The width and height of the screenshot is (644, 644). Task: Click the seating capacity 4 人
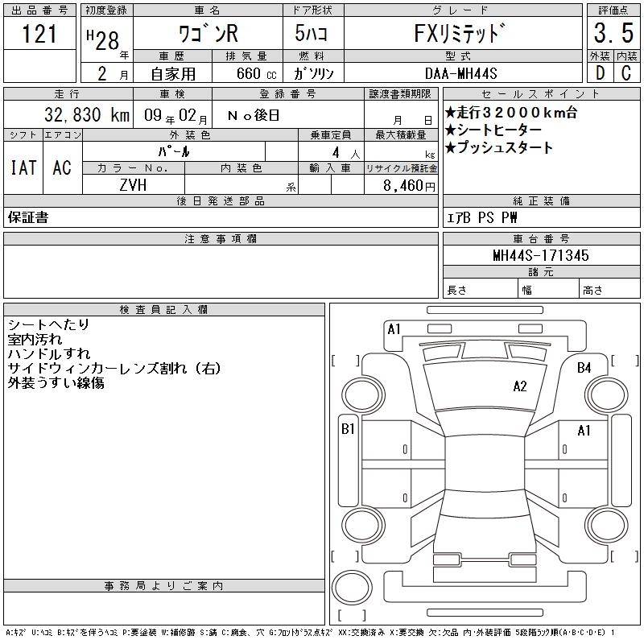(x=346, y=153)
